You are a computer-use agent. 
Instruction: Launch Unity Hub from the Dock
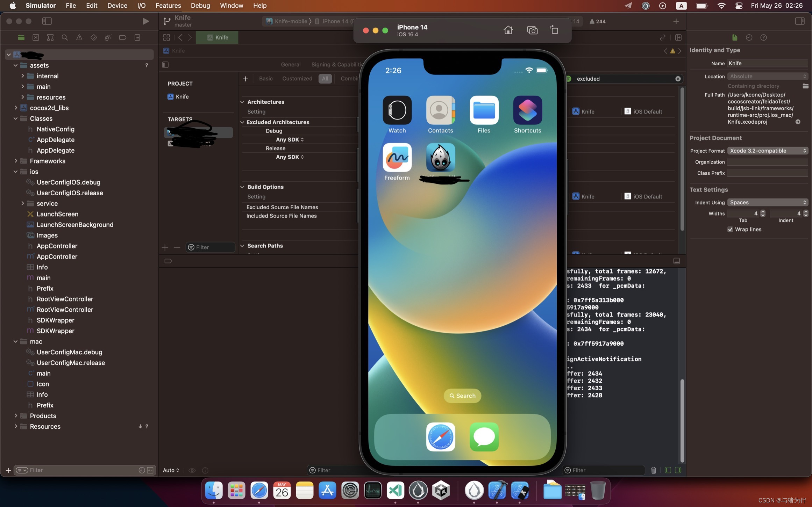441,491
